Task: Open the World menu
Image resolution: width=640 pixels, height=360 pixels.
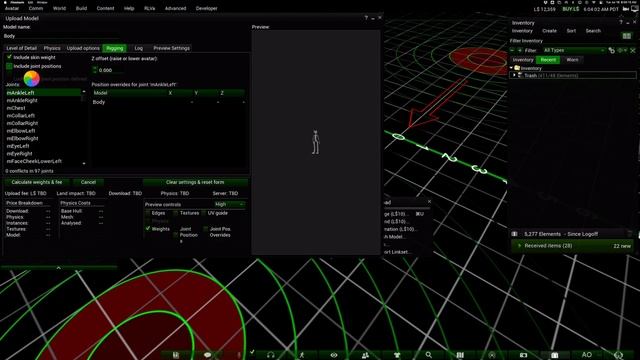Action: pos(59,8)
